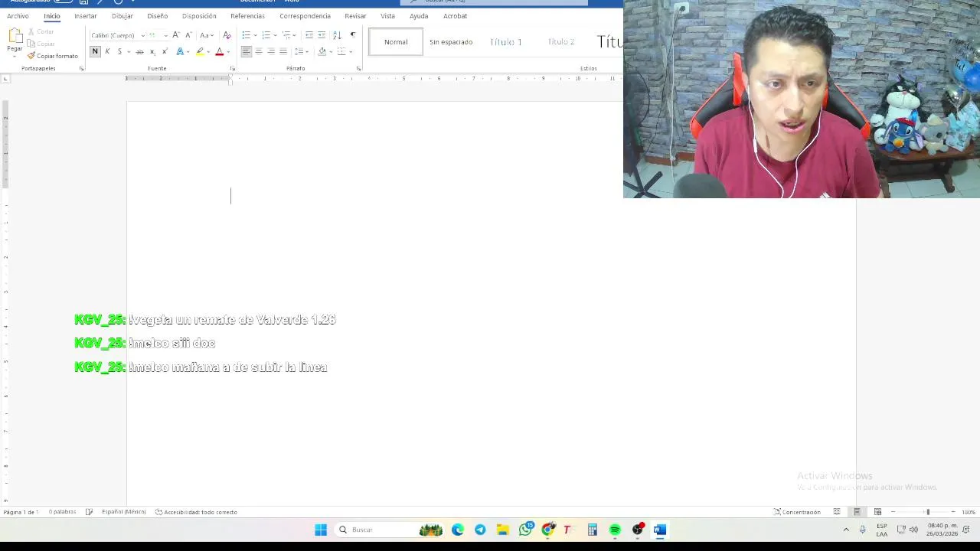Open Microsoft Edge from taskbar
980x551 pixels.
point(458,530)
